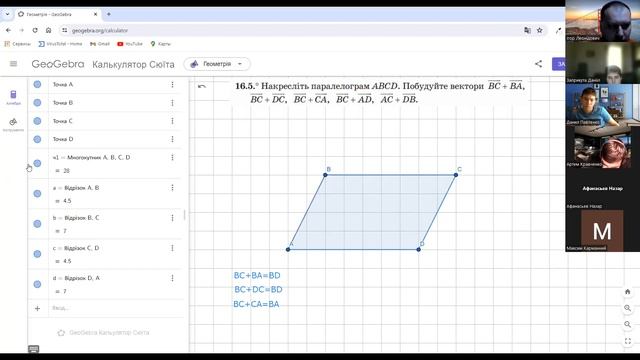Open the three-dot menu for Точка A
The image size is (640, 360).
tap(172, 84)
